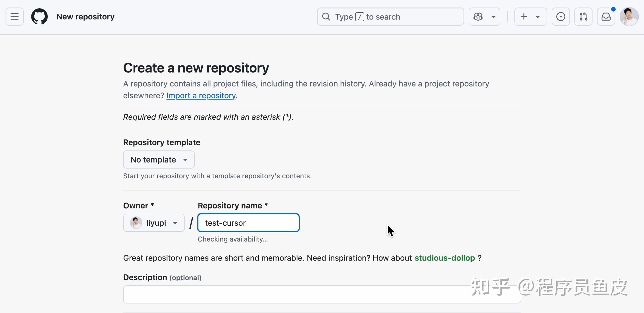Screen dimensions: 644x313
Task: Click the New repository header title
Action: tap(85, 17)
